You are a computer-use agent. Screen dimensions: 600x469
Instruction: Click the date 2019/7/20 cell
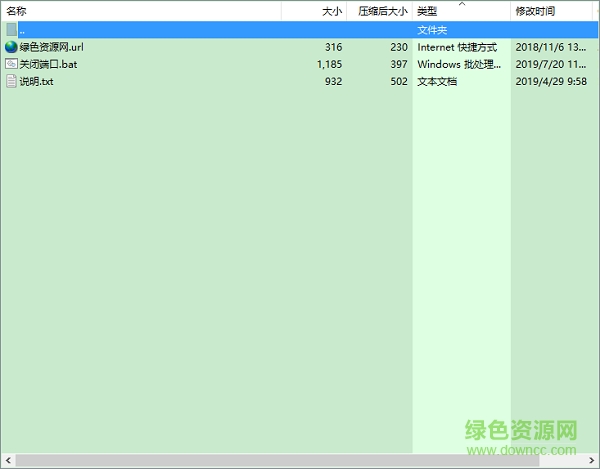[x=551, y=64]
